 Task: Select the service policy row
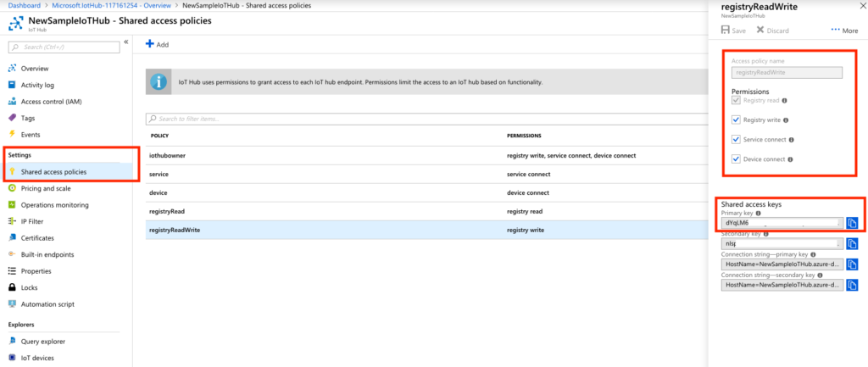point(426,174)
